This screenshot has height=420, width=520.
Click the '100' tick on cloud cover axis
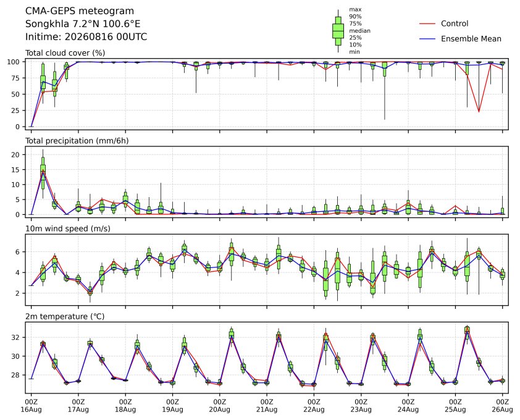(x=13, y=62)
